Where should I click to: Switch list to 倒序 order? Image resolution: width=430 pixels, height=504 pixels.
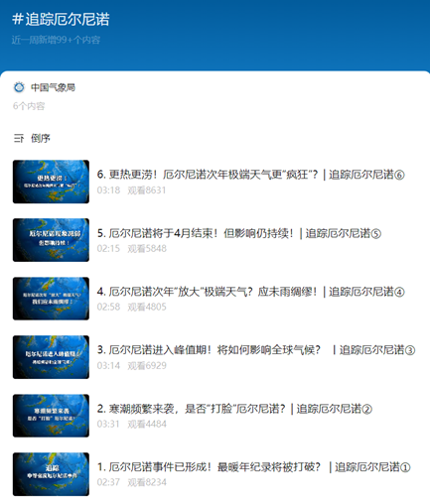(x=41, y=138)
